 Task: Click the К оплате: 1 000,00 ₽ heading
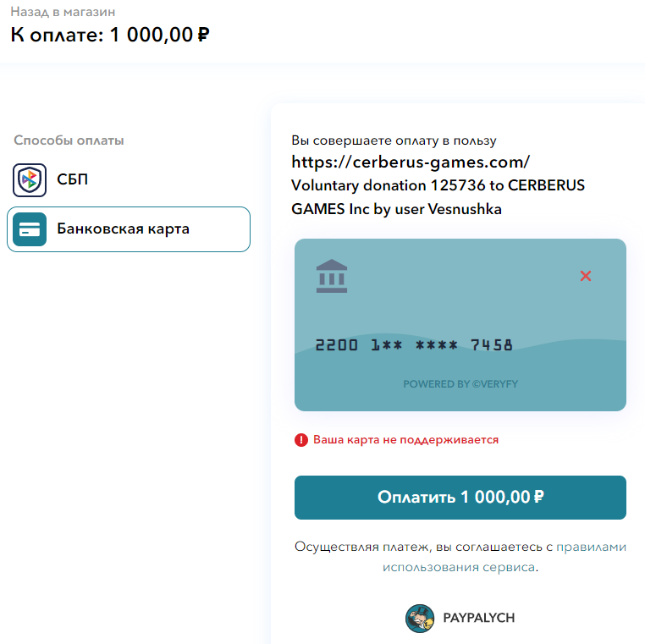coord(110,36)
